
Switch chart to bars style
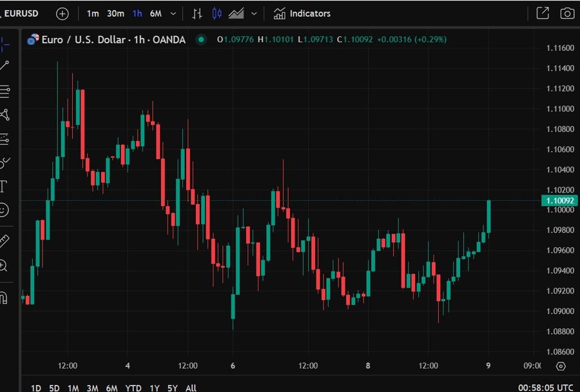(197, 13)
